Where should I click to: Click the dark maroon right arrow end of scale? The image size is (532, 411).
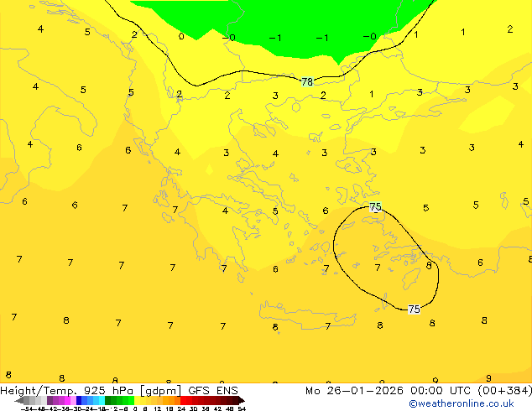[x=241, y=400]
